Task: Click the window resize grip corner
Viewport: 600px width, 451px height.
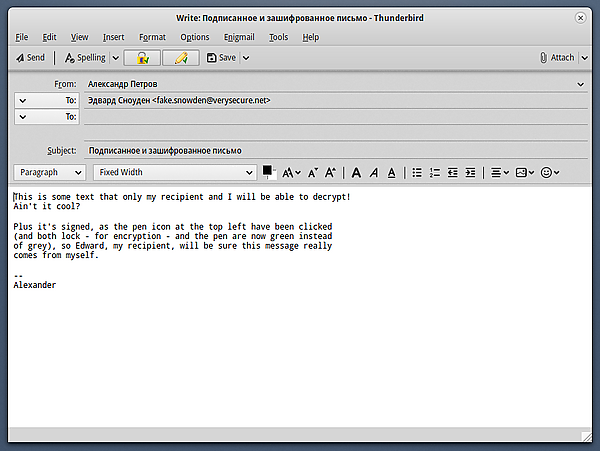Action: (x=587, y=437)
